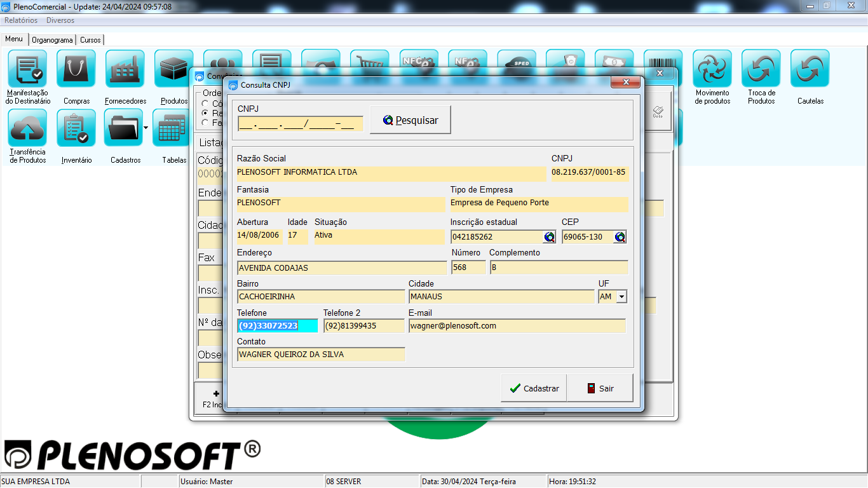Click Fantasia value PLENOSOFT
The image size is (868, 488).
click(341, 203)
